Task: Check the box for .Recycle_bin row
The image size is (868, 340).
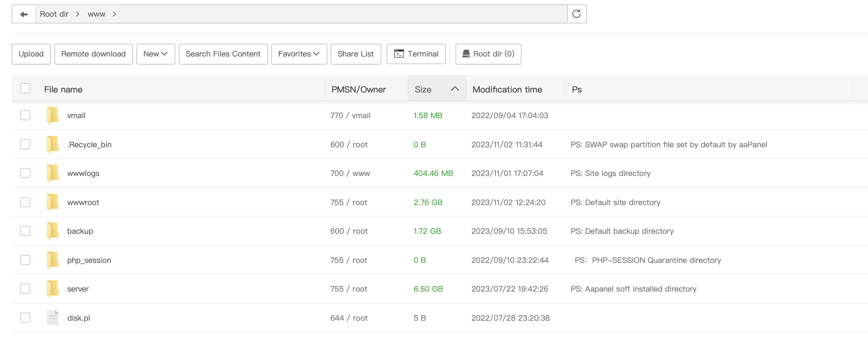Action: click(x=25, y=144)
